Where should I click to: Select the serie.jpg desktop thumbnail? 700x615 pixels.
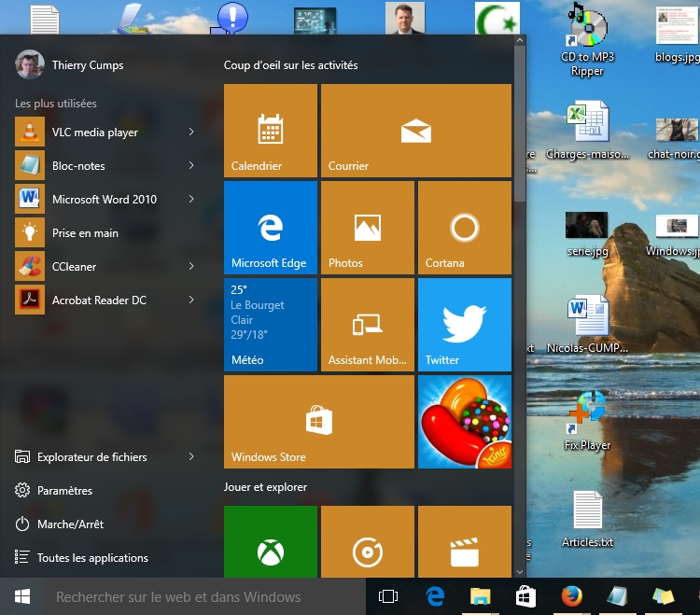(587, 234)
